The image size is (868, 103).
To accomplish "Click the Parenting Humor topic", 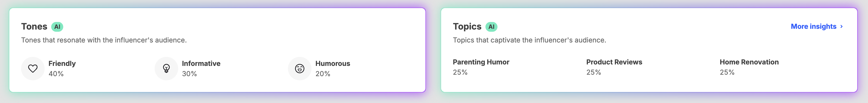I will [x=481, y=62].
